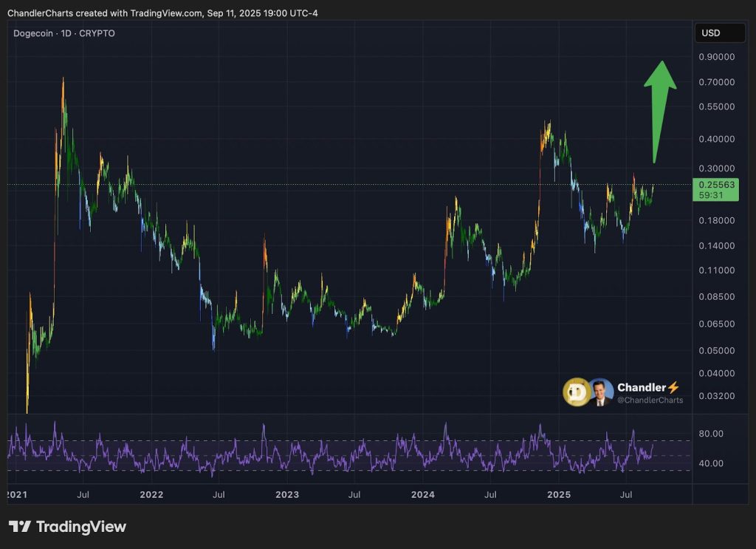The height and width of the screenshot is (549, 756).
Task: Click the Chandler profile avatar photo
Action: click(600, 392)
